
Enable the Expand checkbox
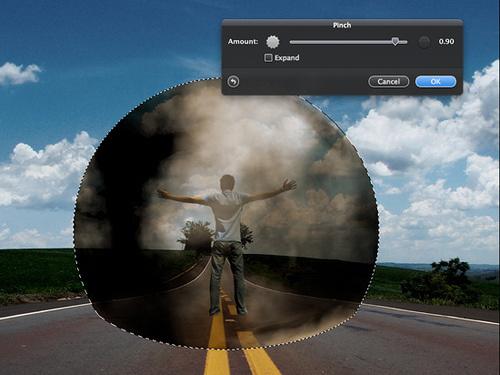point(268,58)
